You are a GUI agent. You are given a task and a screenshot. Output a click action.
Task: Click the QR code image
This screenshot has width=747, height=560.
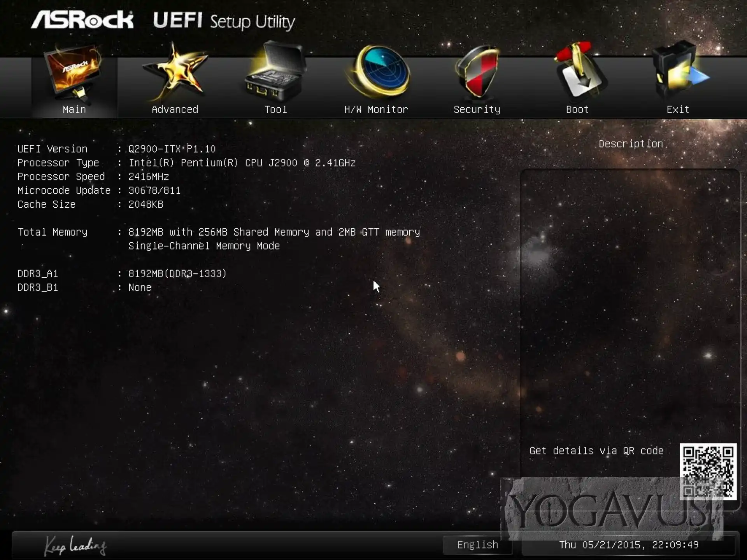coord(708,471)
